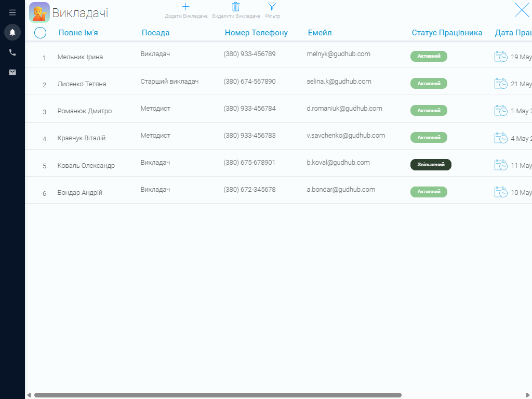Click the calendar icon in Бондар Андрій's row
This screenshot has width=532, height=399.
tap(501, 192)
